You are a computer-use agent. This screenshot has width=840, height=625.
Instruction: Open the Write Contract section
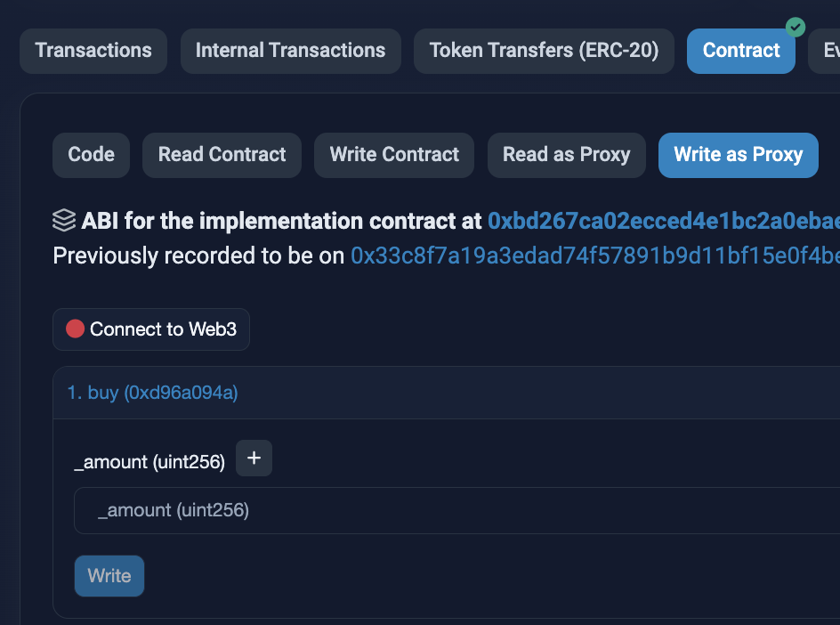[x=393, y=155]
